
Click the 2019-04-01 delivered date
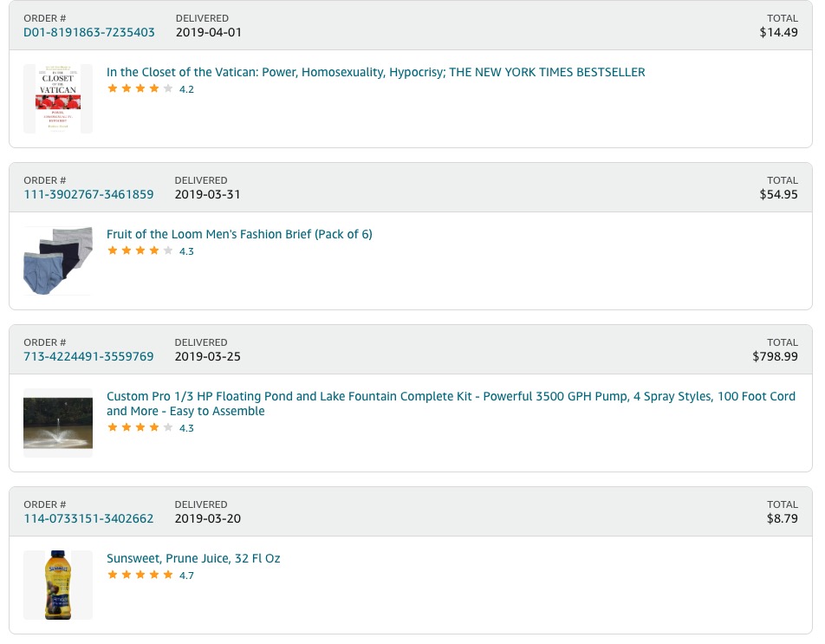pos(209,32)
